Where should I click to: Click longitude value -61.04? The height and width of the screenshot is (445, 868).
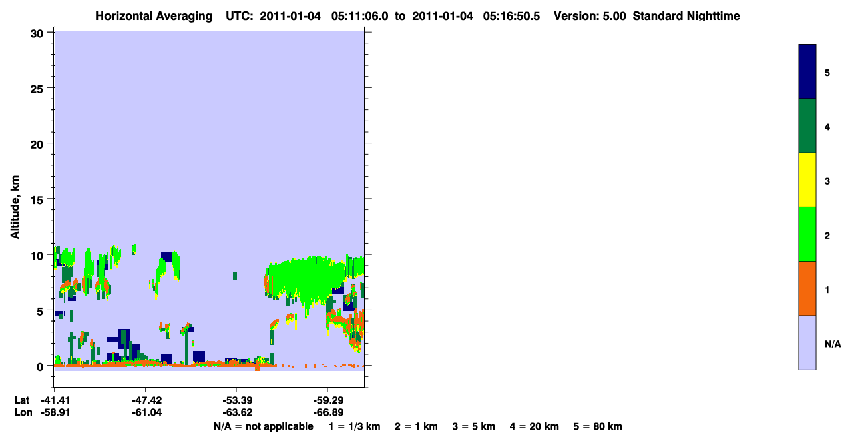click(x=146, y=412)
